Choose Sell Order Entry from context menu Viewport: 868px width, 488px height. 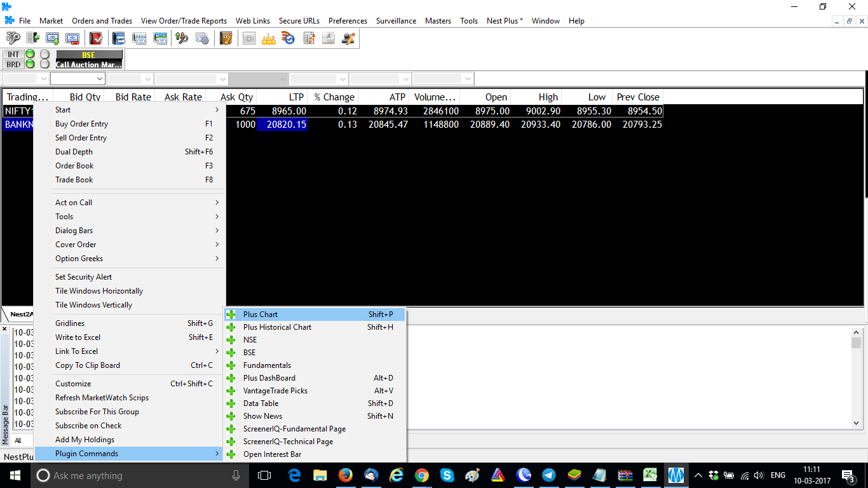130,138
